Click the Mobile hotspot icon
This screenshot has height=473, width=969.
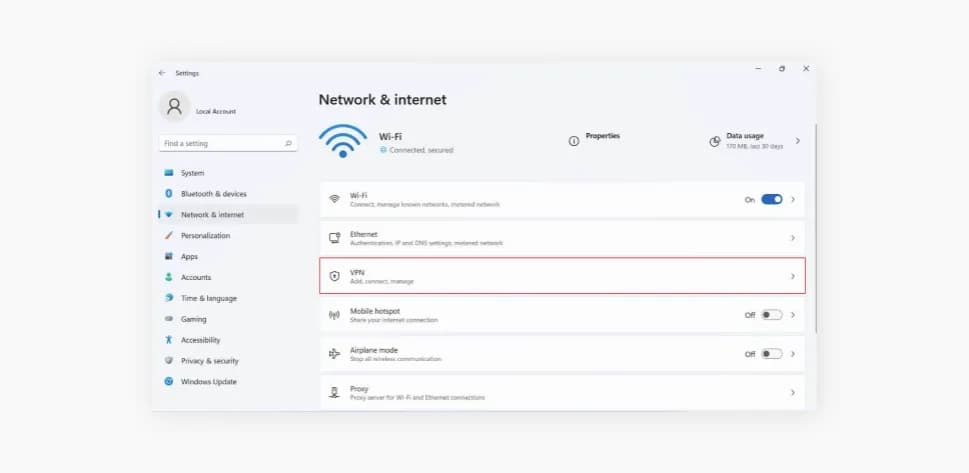(x=334, y=315)
